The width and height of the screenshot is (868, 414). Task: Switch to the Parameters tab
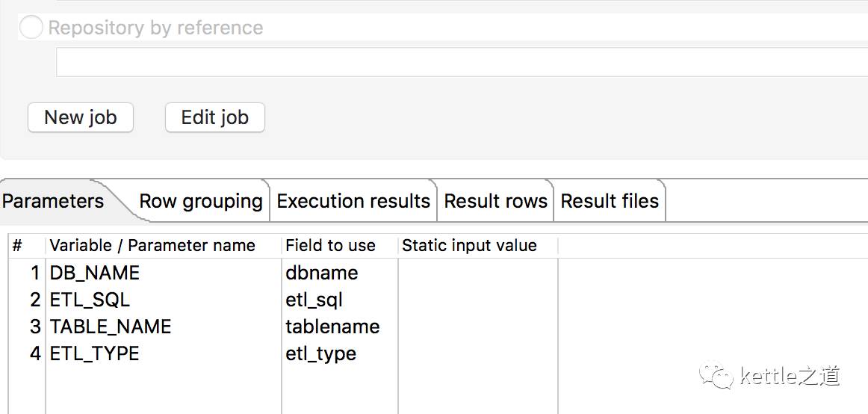tap(53, 201)
